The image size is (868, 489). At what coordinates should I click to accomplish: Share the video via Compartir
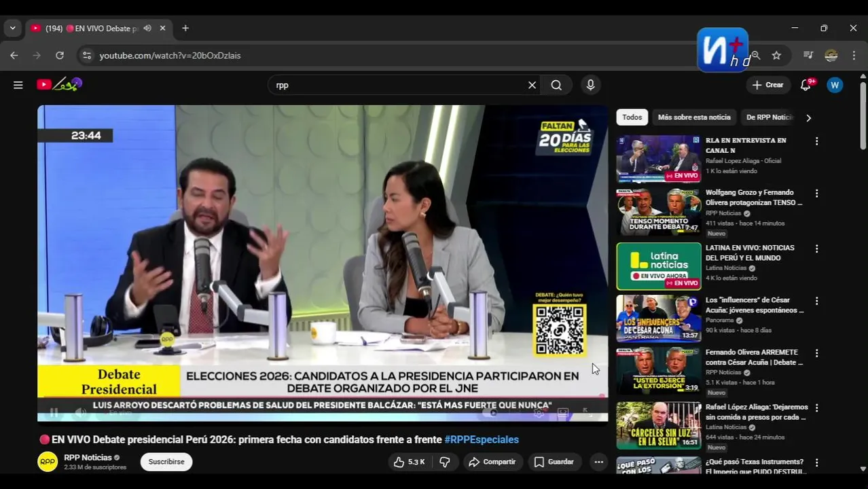pos(492,462)
